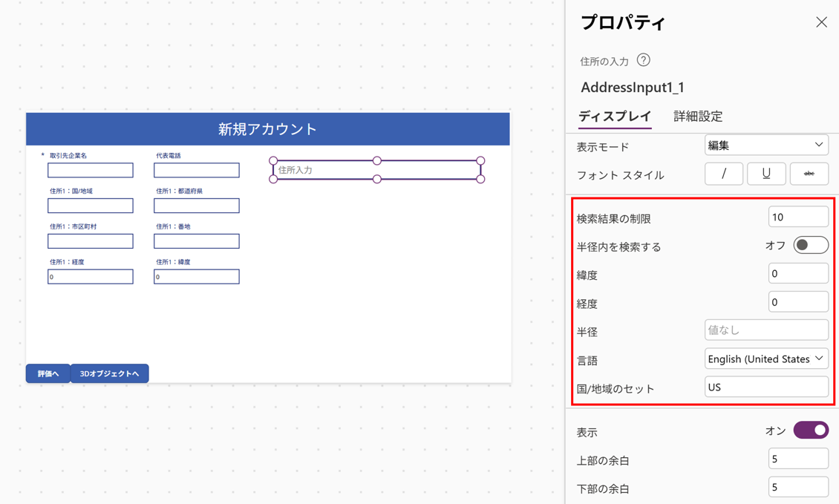The image size is (839, 504).
Task: Toggle 半径内を検索する switch
Action: coord(810,246)
